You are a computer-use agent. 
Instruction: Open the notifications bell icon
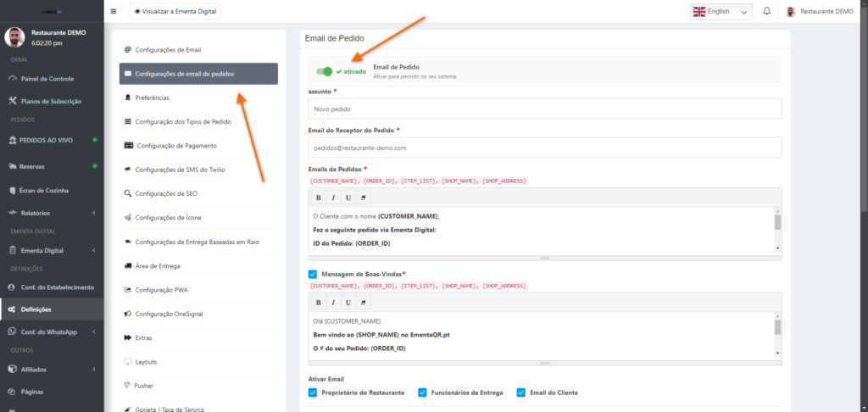tap(766, 12)
